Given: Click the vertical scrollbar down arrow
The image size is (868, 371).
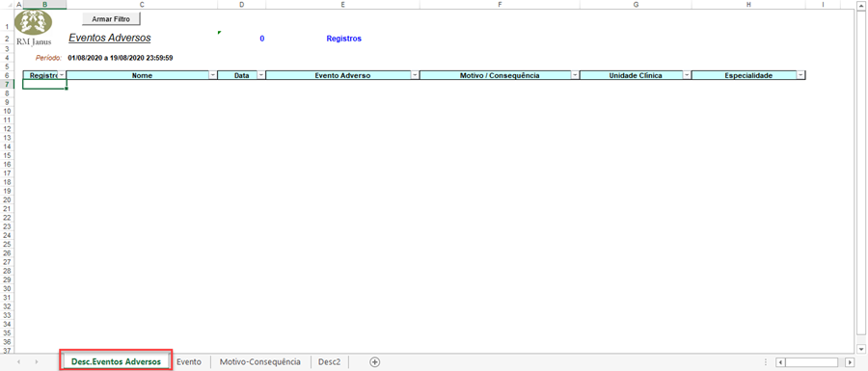Looking at the screenshot, I should tap(861, 349).
